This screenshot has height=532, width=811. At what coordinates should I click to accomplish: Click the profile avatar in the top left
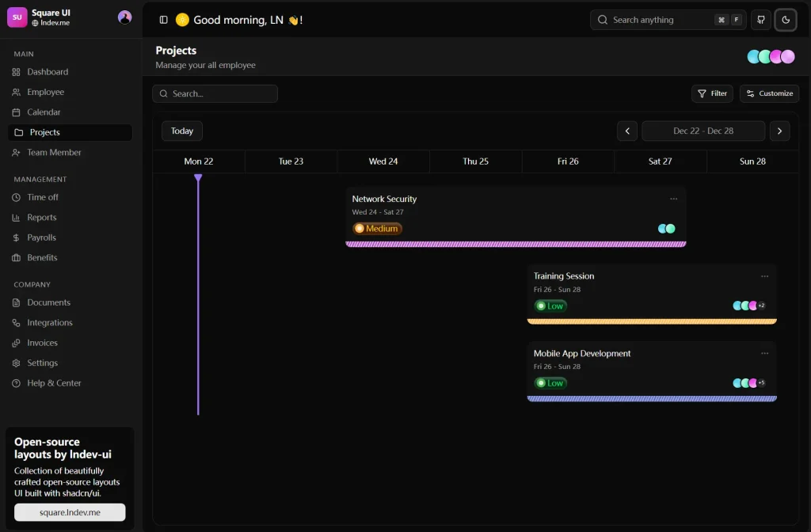click(x=124, y=17)
